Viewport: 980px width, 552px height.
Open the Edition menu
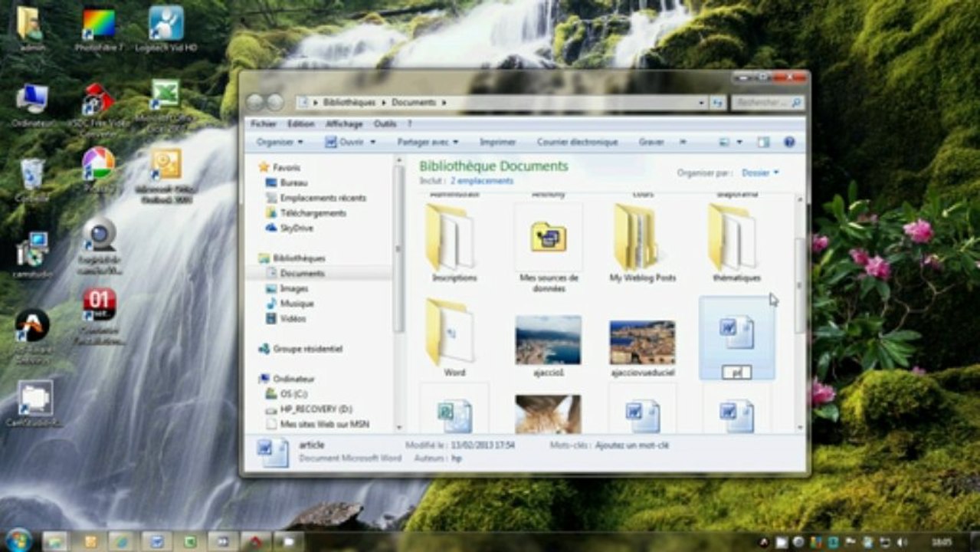(x=301, y=123)
